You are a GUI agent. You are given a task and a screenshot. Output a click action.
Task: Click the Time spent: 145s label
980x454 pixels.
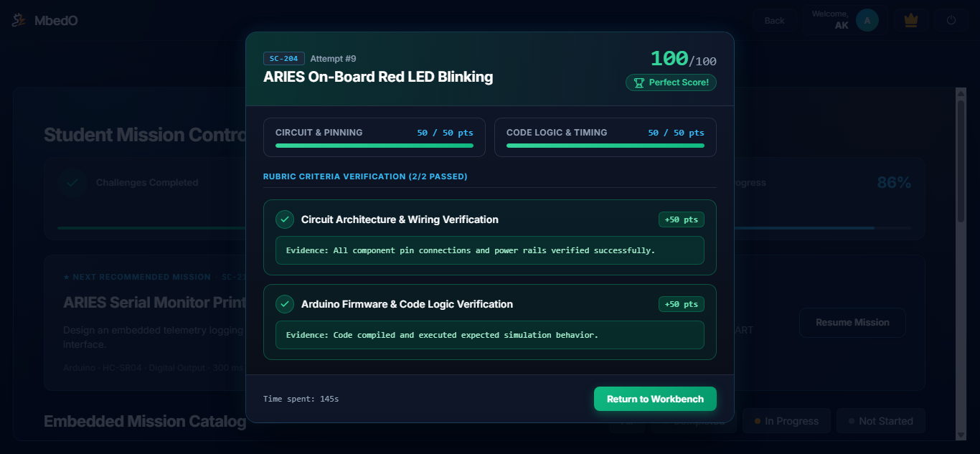(x=301, y=399)
